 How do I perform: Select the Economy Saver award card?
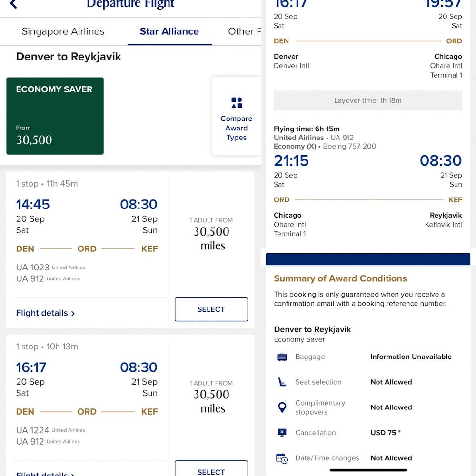[55, 116]
